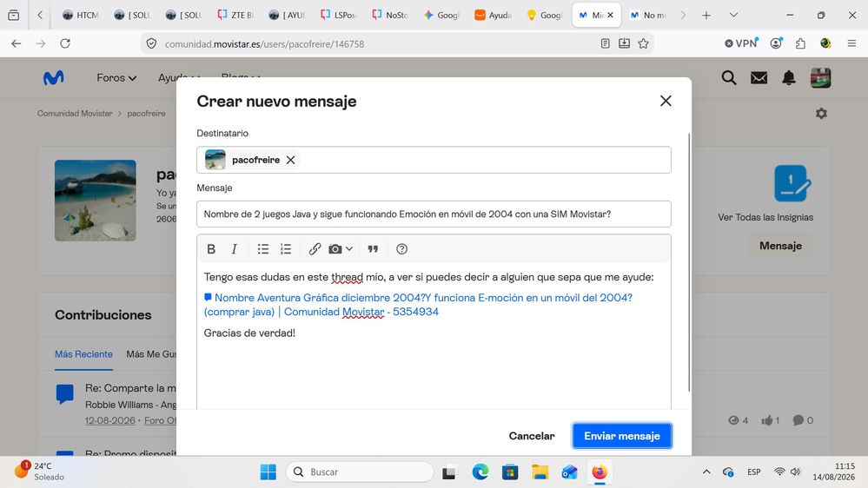Click the Mensaje button on profile
The height and width of the screenshot is (488, 868).
tap(780, 246)
